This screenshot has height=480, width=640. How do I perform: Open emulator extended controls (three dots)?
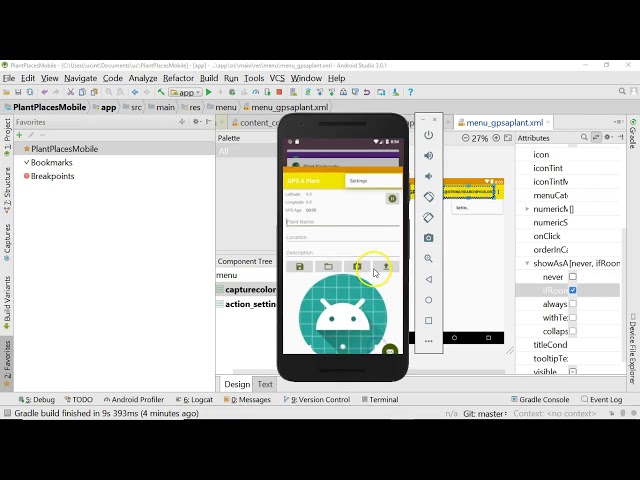(428, 341)
